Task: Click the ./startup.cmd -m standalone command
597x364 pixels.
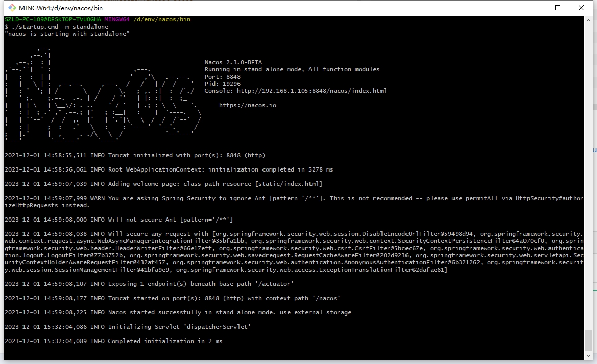Action: 59,27
